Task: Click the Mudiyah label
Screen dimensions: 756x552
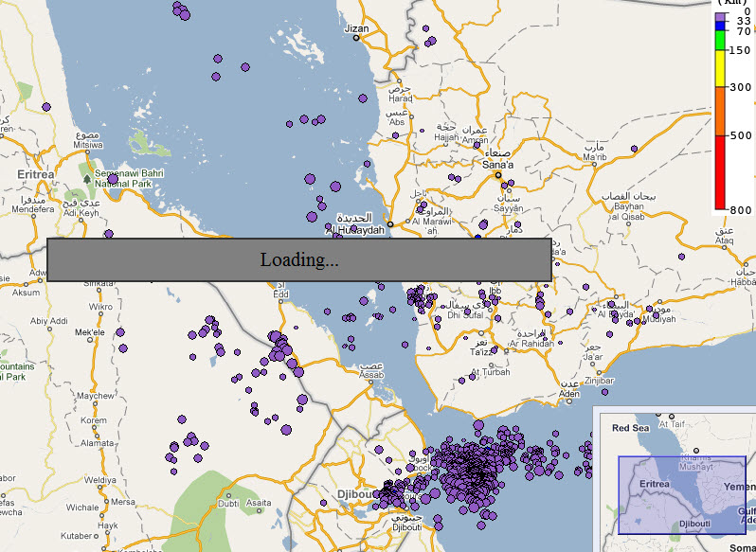Action: [x=659, y=319]
